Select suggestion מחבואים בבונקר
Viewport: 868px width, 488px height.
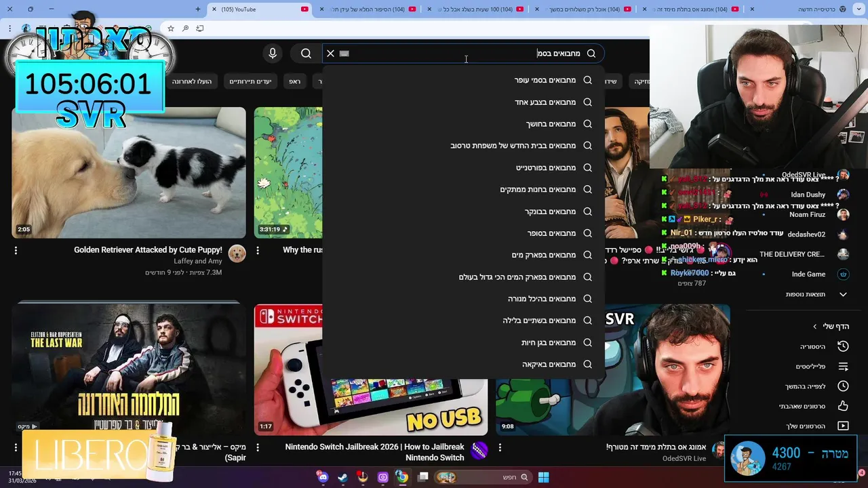click(x=463, y=211)
